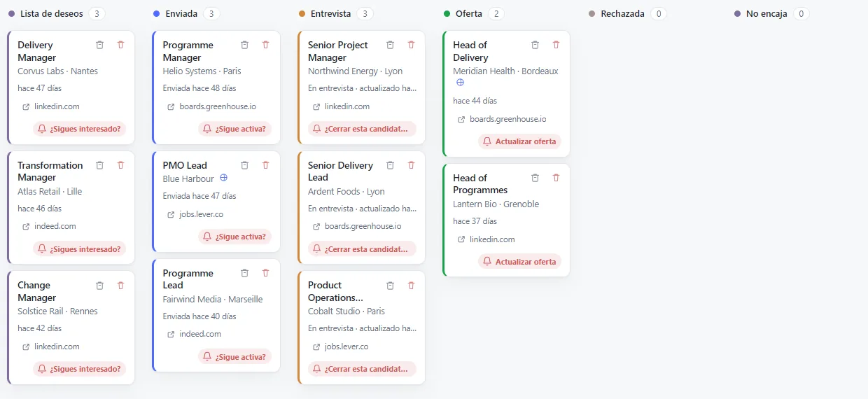Delete the Programme Lead card via red trash
The image size is (868, 399).
click(x=265, y=273)
